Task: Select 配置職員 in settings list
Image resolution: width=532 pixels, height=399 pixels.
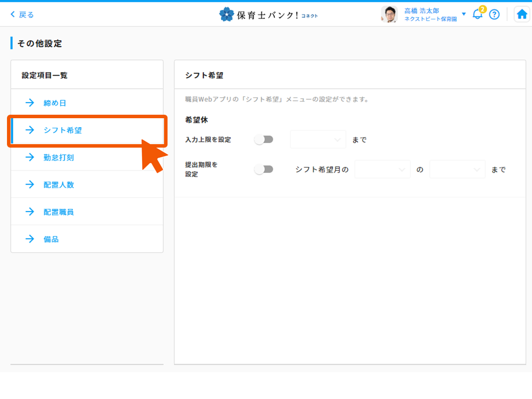Action: click(59, 212)
